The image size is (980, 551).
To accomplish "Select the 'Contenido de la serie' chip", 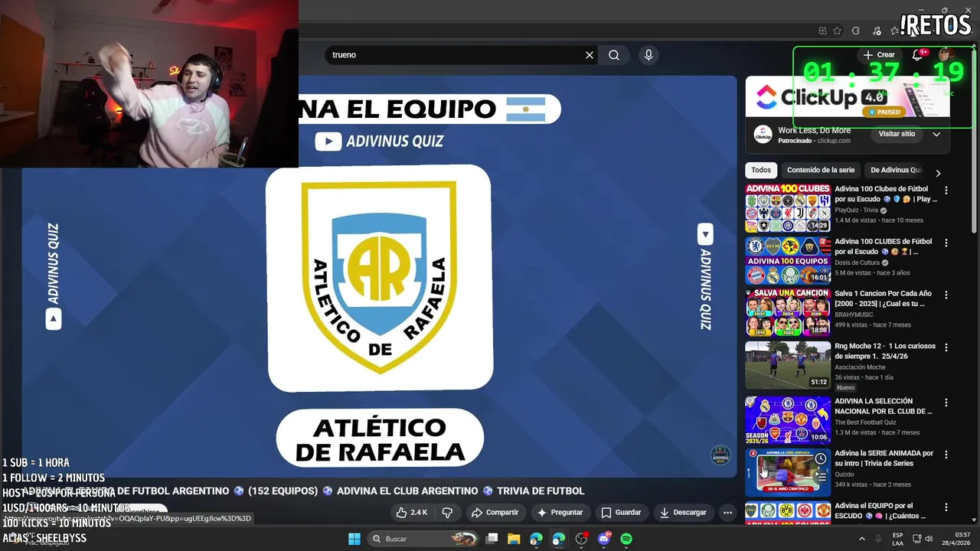I will [x=821, y=170].
